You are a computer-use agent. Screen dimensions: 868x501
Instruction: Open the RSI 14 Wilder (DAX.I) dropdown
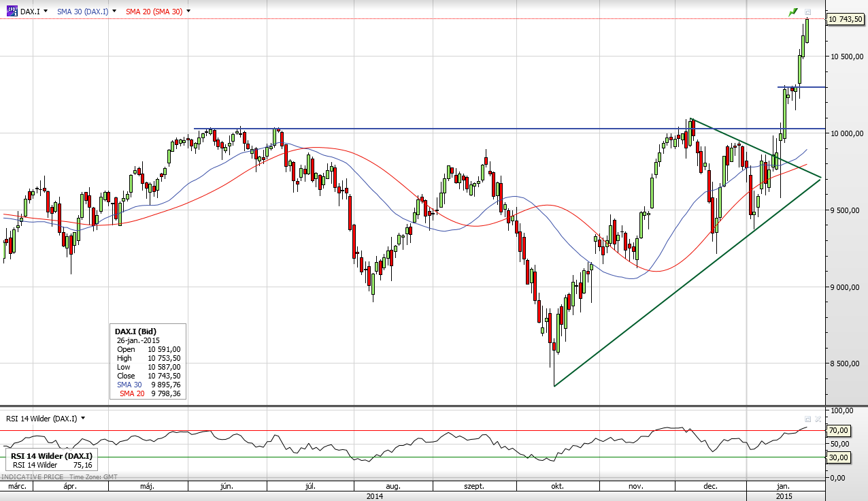pyautogui.click(x=83, y=418)
